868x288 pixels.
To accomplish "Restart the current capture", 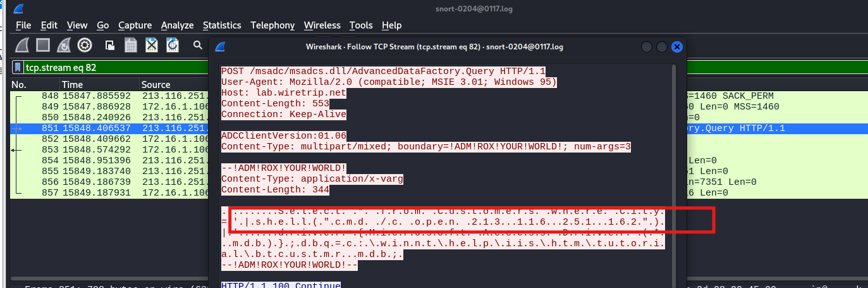I will pyautogui.click(x=64, y=45).
